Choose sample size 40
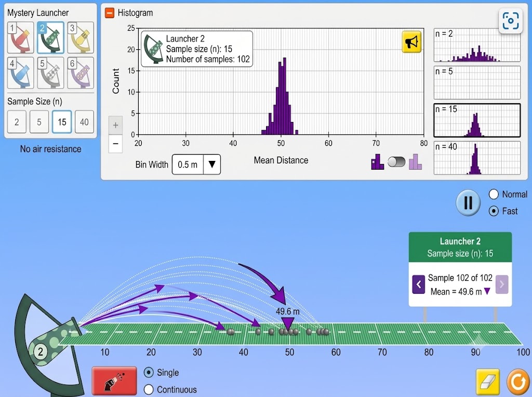 click(x=84, y=122)
